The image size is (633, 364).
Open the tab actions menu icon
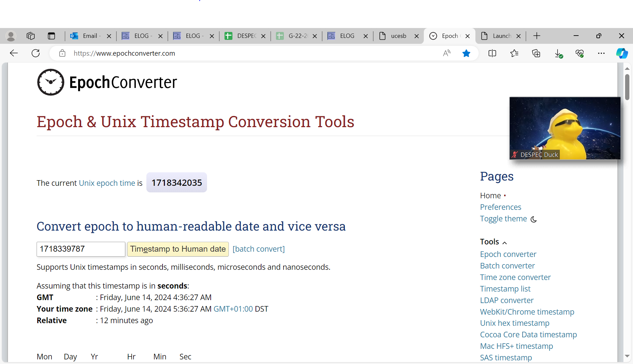click(51, 36)
